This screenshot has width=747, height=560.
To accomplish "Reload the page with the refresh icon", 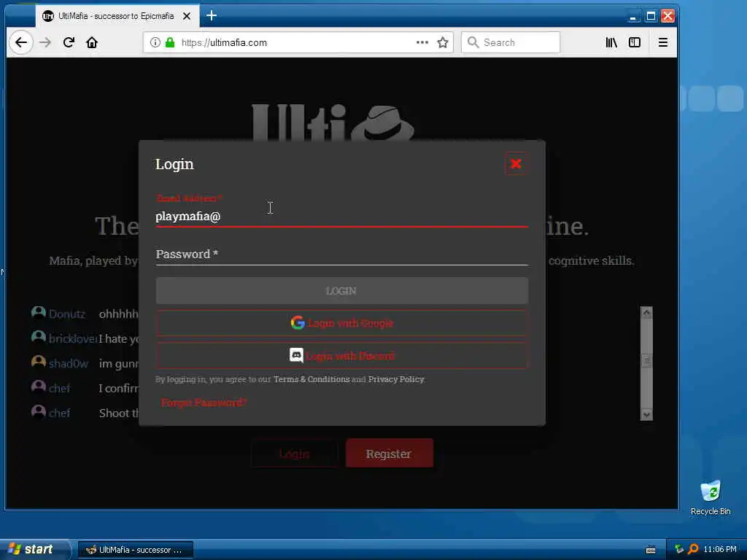I will [x=69, y=43].
